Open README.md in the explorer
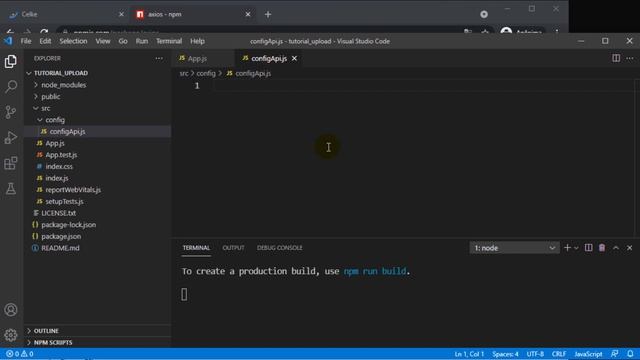The image size is (640, 360). pyautogui.click(x=98, y=248)
